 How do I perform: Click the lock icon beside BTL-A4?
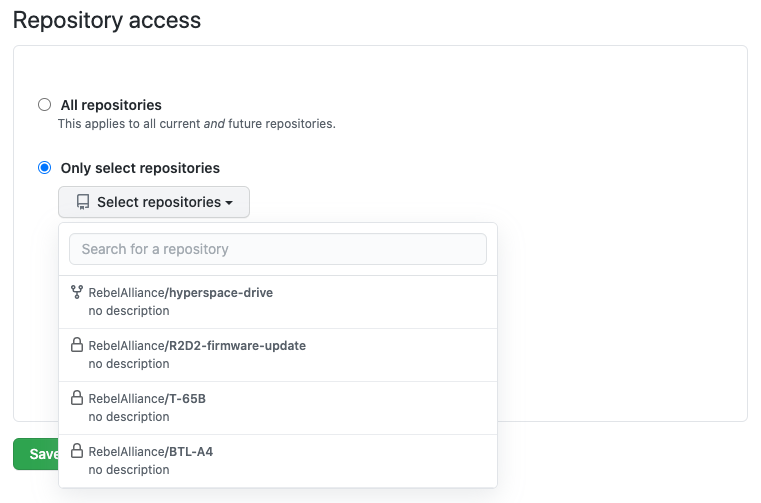77,451
